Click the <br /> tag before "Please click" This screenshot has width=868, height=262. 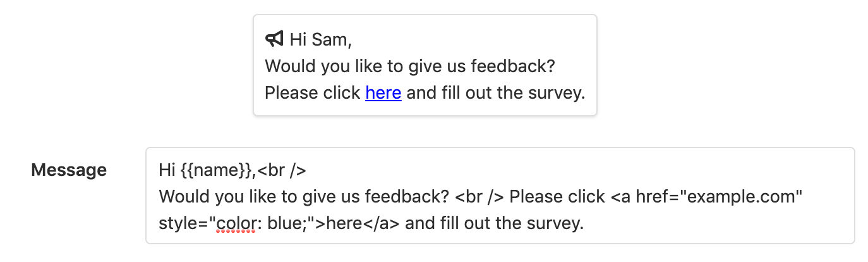(479, 197)
